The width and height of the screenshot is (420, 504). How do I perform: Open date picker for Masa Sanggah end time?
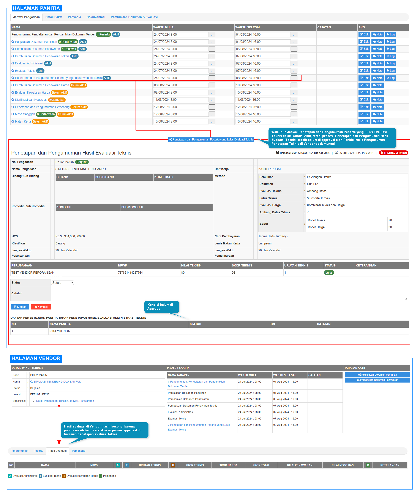(294, 115)
